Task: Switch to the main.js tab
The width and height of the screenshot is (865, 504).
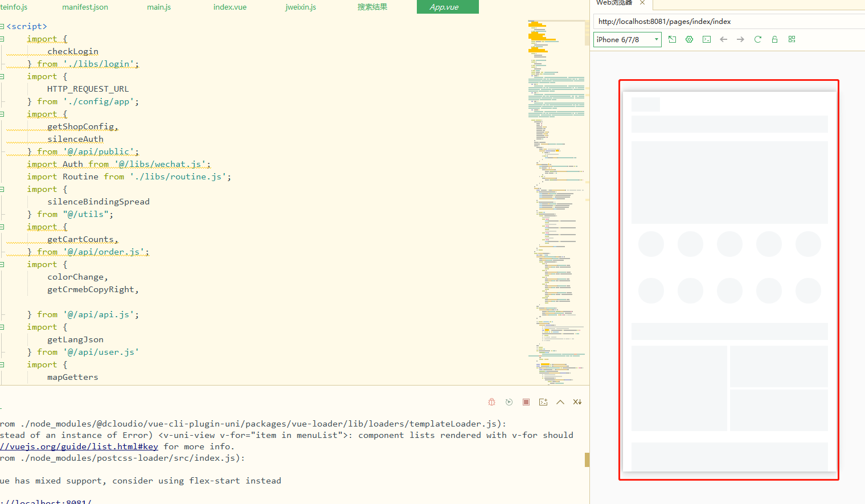Action: coord(159,7)
